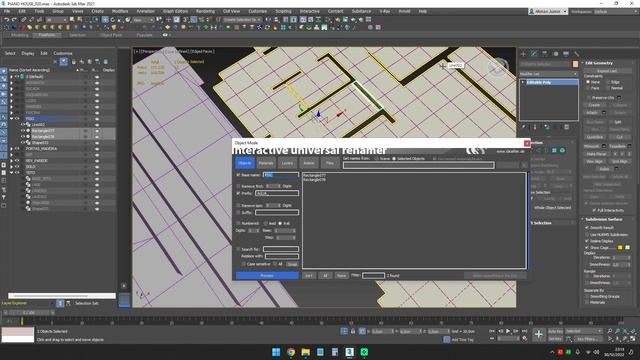Click the Redo arrow in the main toolbar
640x360 pixels.
tap(14, 19)
